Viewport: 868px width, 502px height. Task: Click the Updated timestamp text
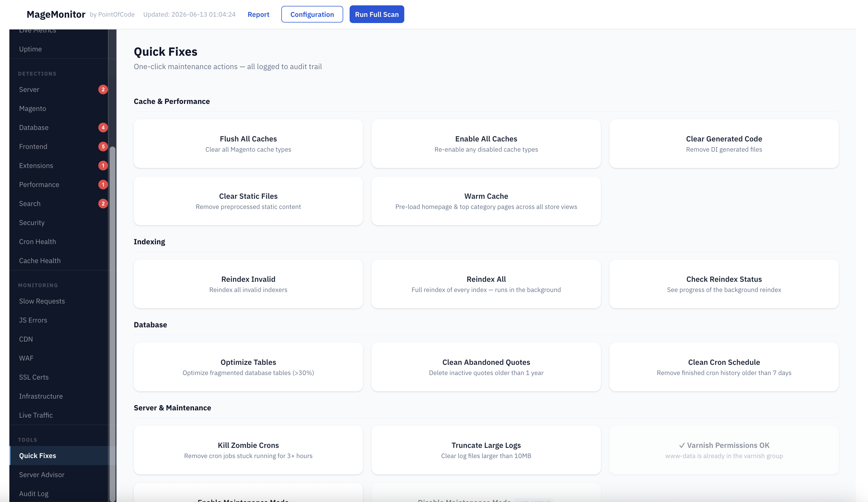(x=189, y=14)
